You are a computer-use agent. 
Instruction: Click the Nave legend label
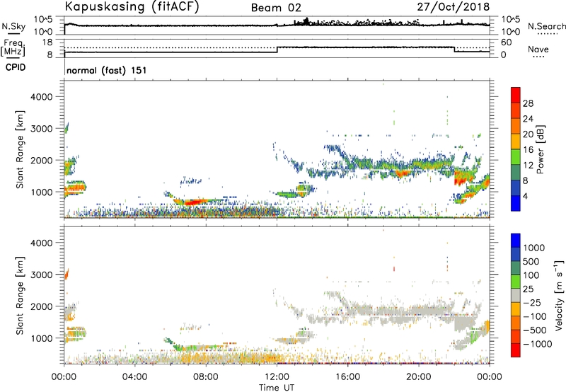point(538,49)
